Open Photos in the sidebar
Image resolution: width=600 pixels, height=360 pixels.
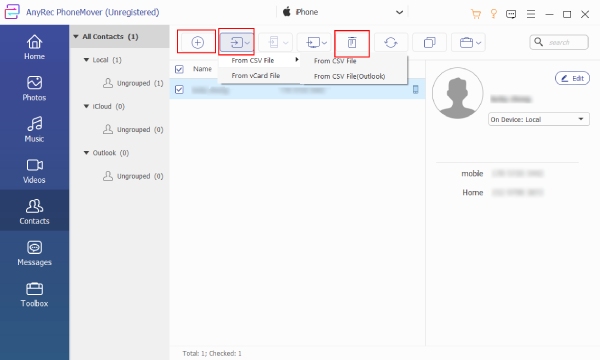pos(34,88)
